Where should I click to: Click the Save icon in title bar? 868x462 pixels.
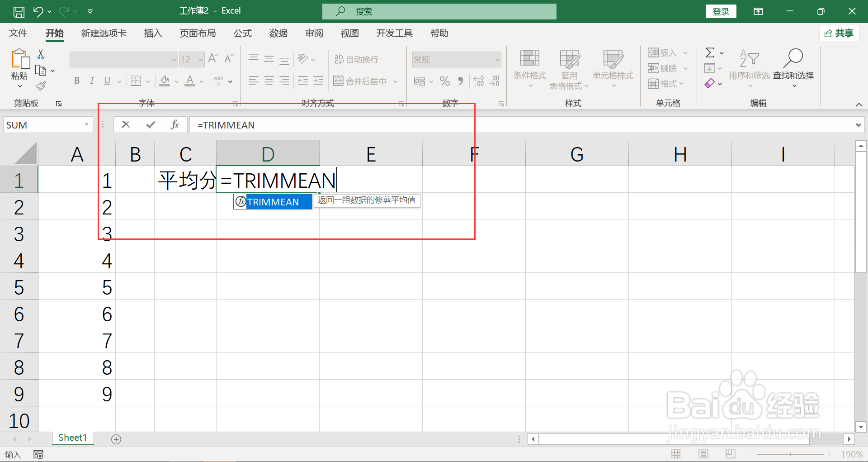pos(19,11)
